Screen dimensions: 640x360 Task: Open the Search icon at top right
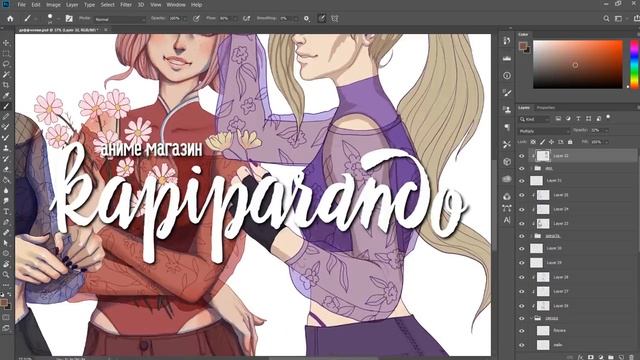click(606, 18)
